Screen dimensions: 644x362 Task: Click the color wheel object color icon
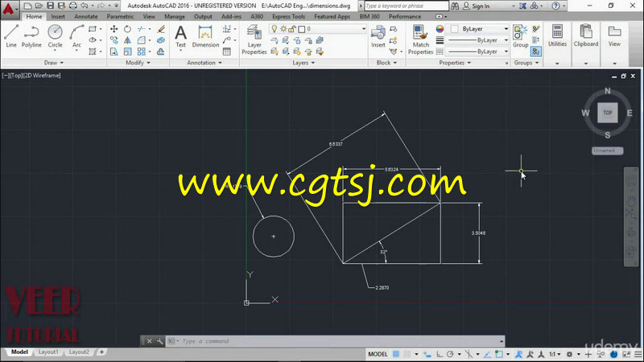440,29
